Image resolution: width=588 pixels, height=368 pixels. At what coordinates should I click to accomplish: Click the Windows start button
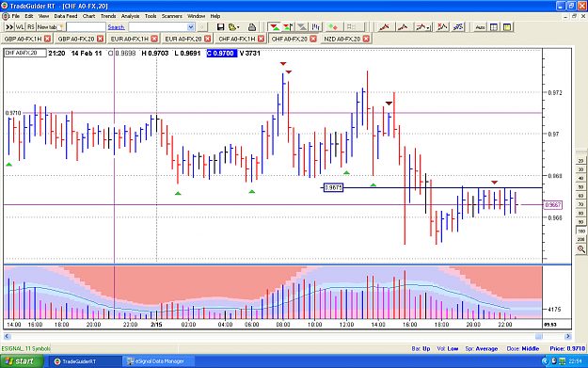pyautogui.click(x=22, y=361)
